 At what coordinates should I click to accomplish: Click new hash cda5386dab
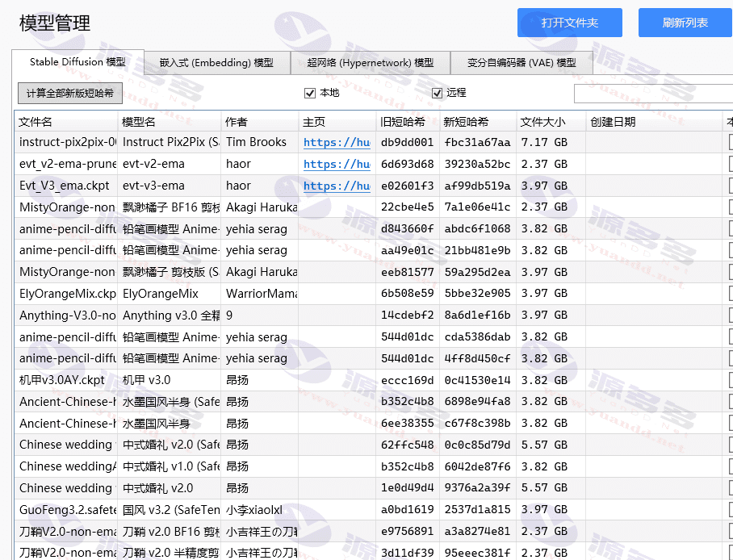click(x=478, y=336)
